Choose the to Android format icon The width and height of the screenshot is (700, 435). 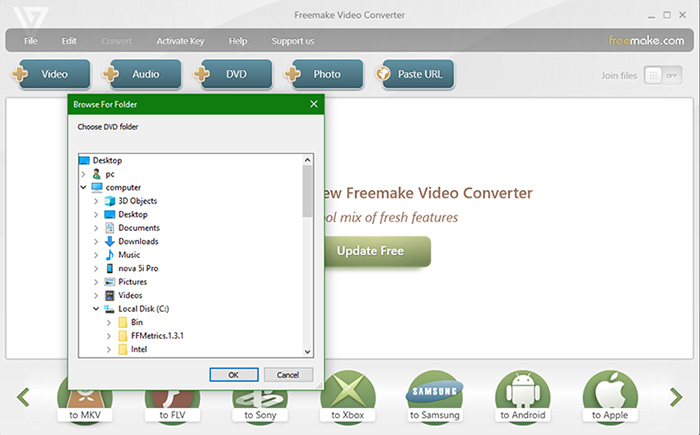click(x=523, y=397)
